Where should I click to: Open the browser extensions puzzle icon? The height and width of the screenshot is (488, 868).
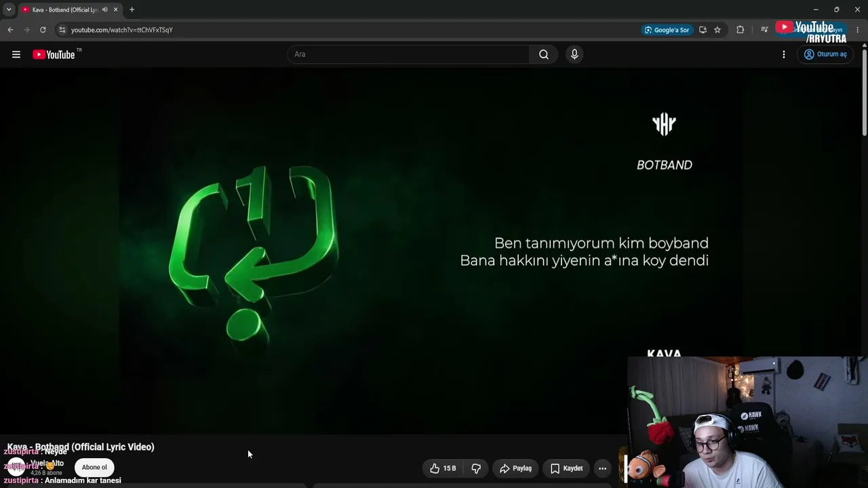pos(740,30)
